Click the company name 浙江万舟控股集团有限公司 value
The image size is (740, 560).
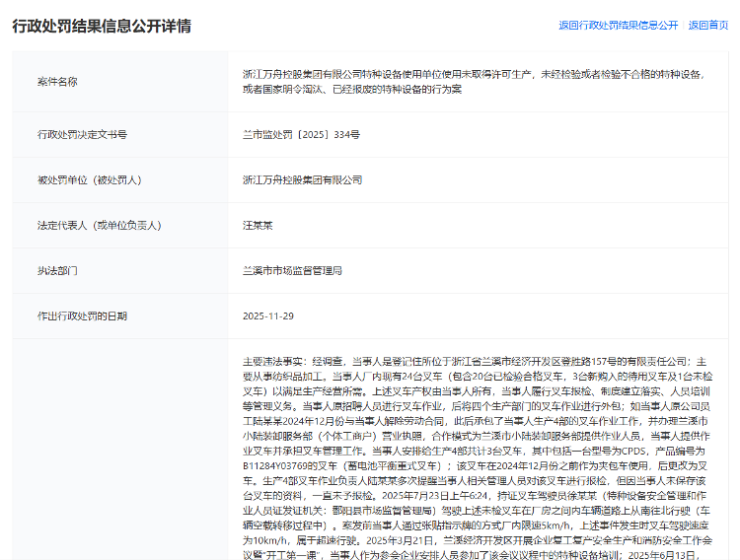(x=302, y=180)
